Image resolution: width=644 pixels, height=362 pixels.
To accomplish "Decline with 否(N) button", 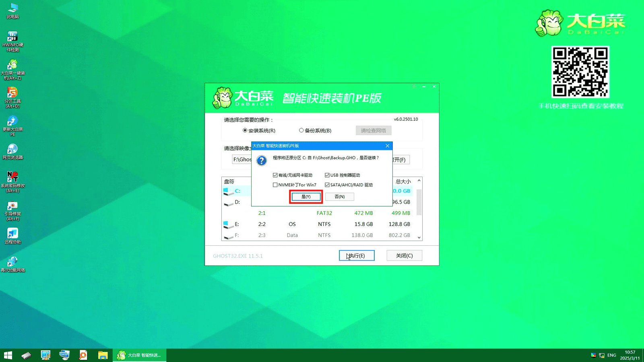I will 340,197.
